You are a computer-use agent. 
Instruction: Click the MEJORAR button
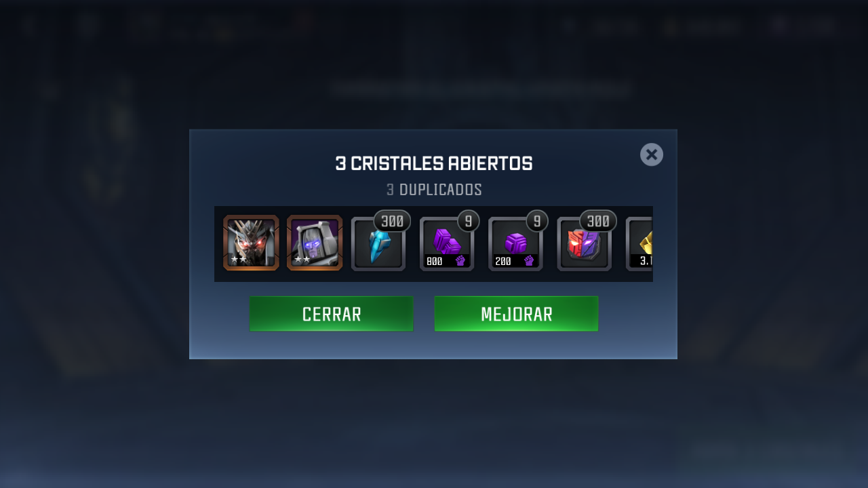click(517, 314)
